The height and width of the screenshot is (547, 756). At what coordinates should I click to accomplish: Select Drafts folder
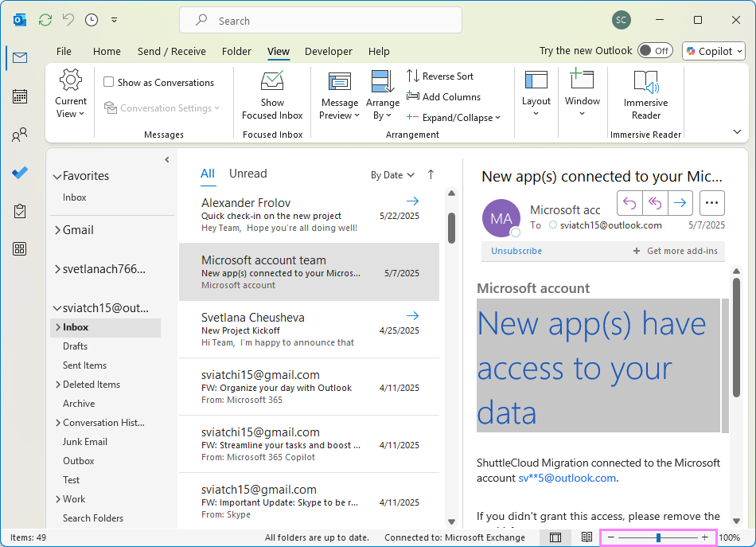[76, 346]
